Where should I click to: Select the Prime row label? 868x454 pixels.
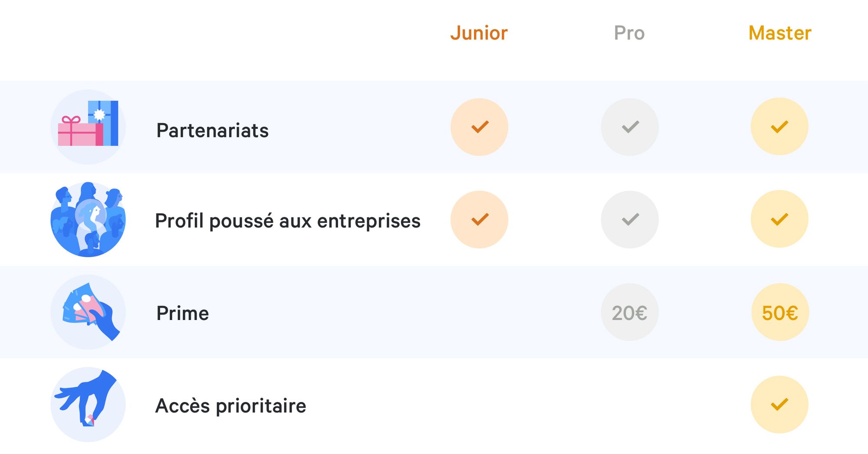(183, 313)
